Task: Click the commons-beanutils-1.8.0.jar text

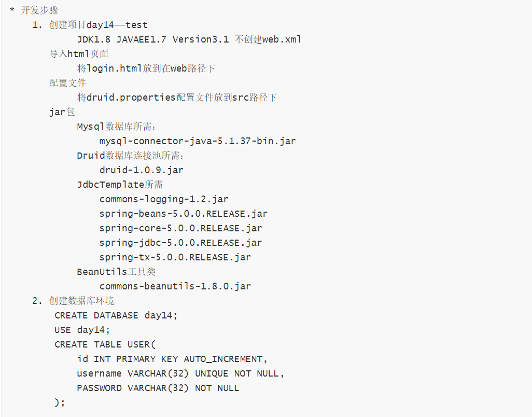Action: (175, 286)
